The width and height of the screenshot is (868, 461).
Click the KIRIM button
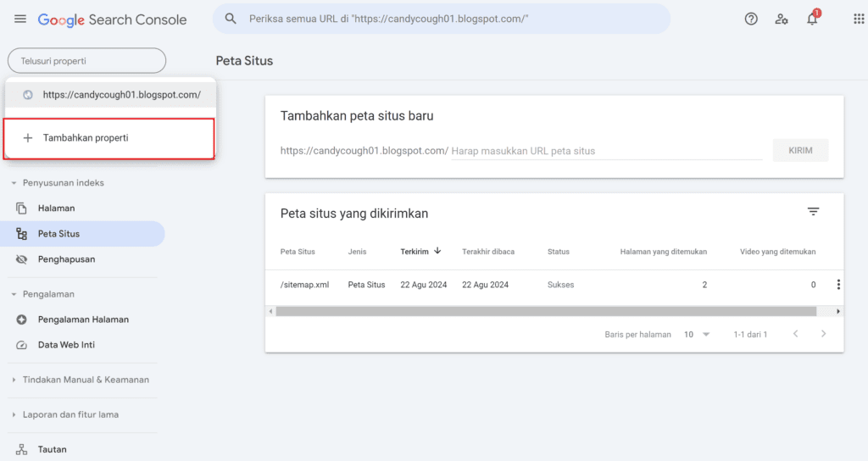coord(800,151)
